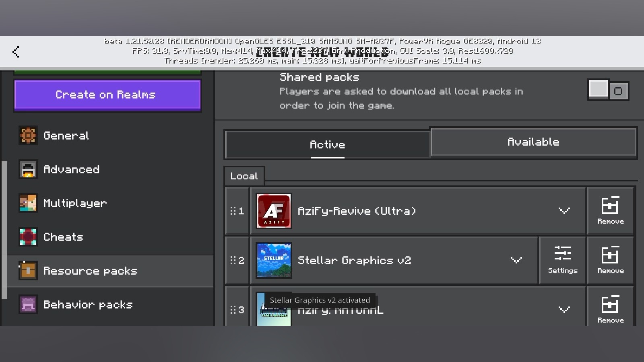Select the Resource packs section
644x362 pixels.
(x=110, y=271)
